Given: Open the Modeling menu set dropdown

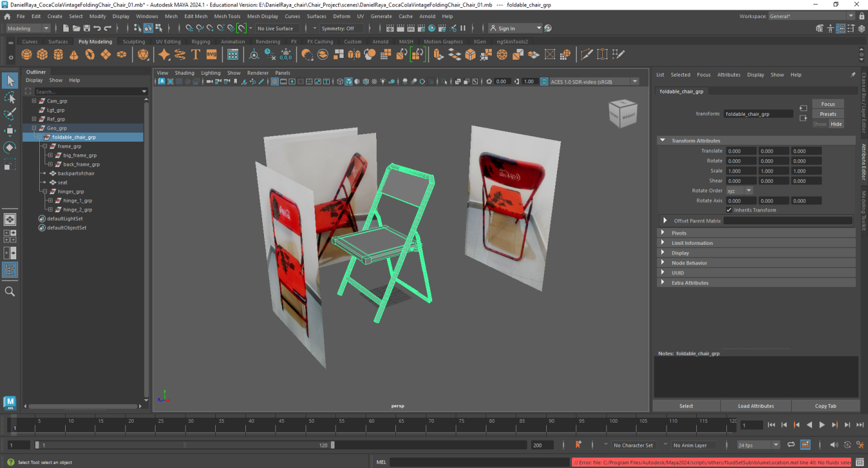Looking at the screenshot, I should (28, 28).
